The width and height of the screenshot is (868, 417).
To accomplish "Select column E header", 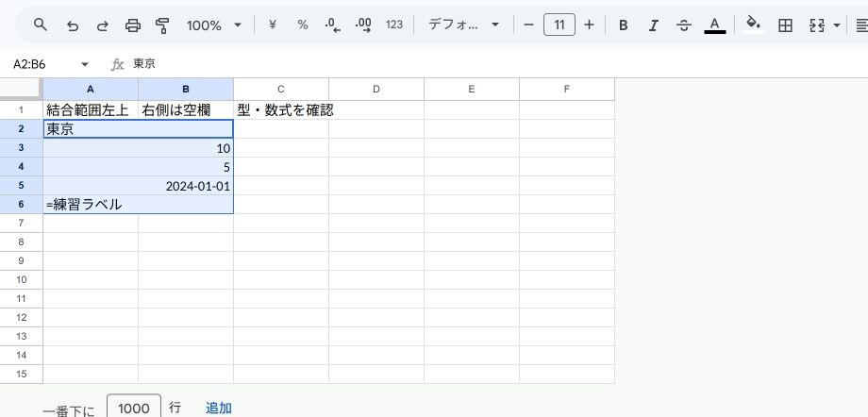I will (x=472, y=90).
